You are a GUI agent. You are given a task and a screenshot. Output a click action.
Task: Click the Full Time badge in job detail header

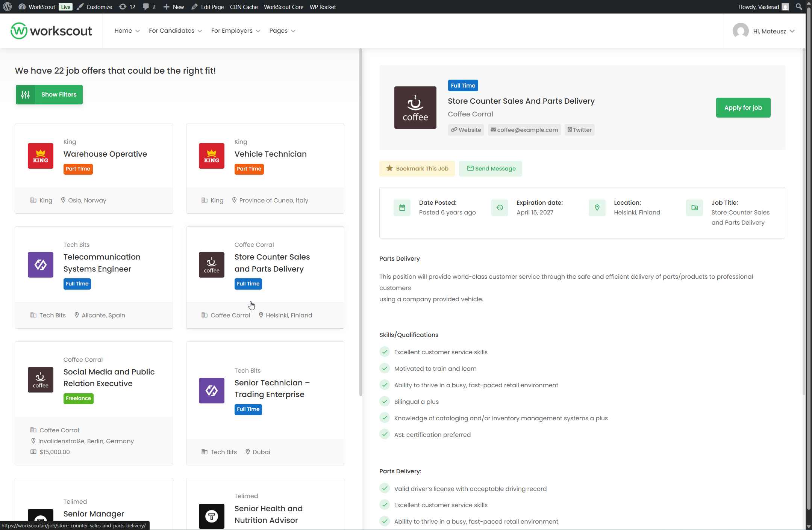pos(463,86)
